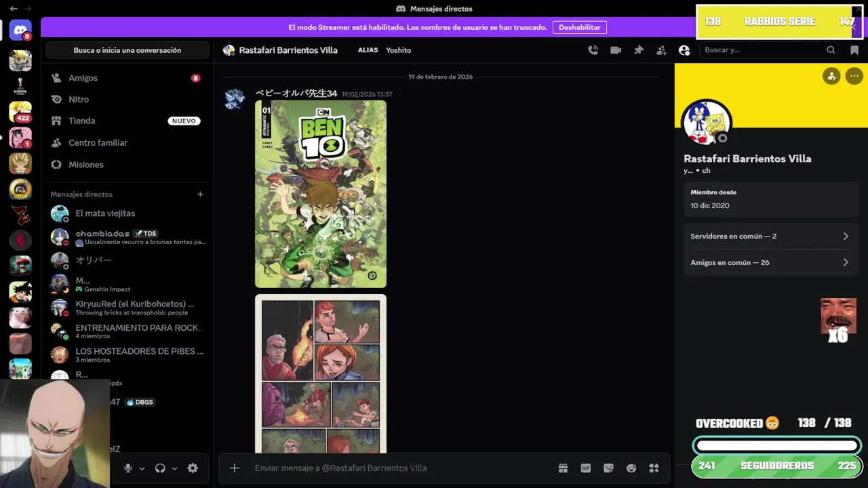Image resolution: width=868 pixels, height=488 pixels.
Task: Toggle headphones deafen
Action: click(160, 468)
